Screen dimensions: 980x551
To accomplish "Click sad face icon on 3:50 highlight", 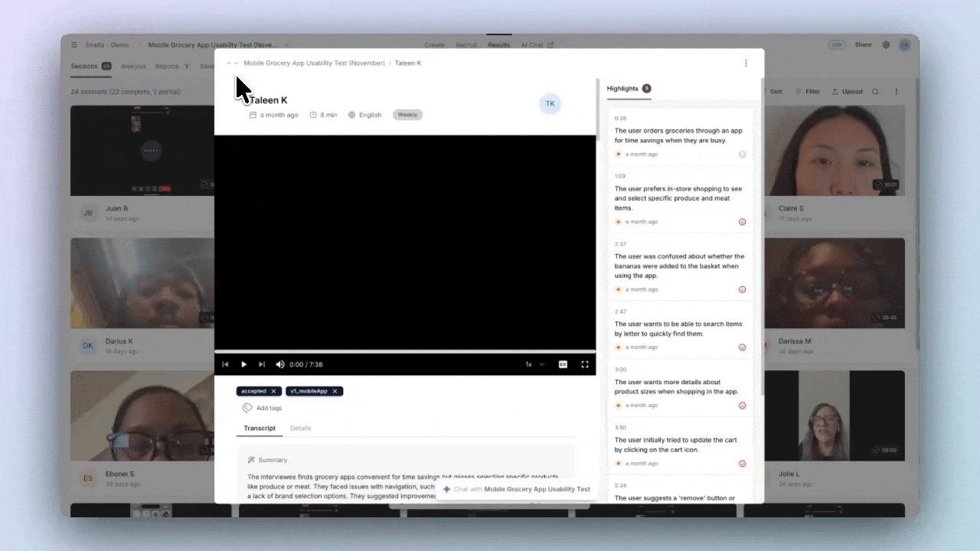I will (742, 464).
